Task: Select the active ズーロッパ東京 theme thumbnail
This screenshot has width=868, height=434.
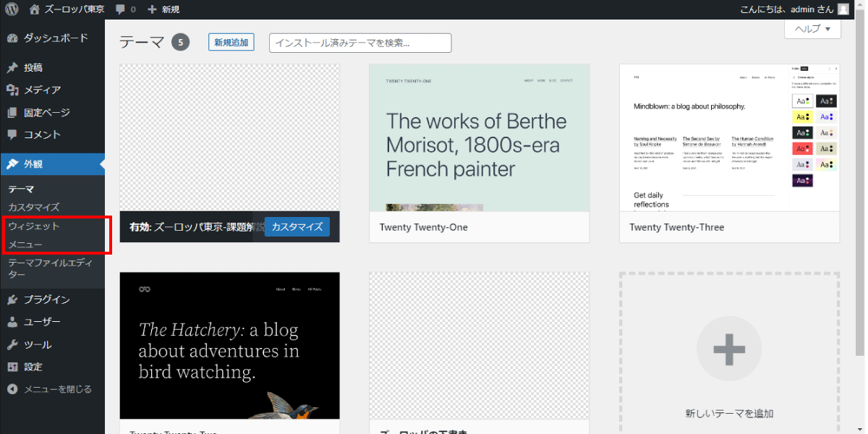Action: (229, 137)
